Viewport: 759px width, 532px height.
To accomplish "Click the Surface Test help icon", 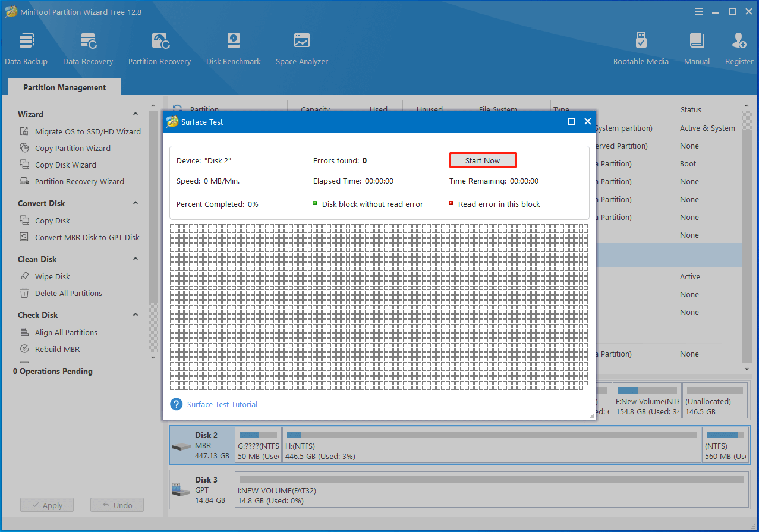I will [x=176, y=404].
